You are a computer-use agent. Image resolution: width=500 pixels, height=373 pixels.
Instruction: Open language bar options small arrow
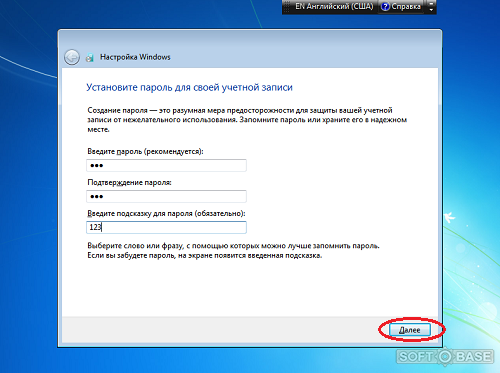(431, 10)
